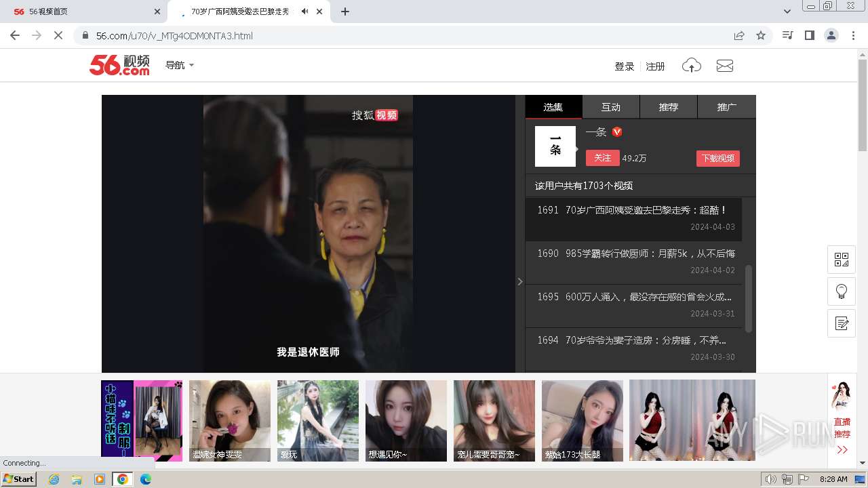
Task: Toggle the browser side panel
Action: pyautogui.click(x=809, y=36)
